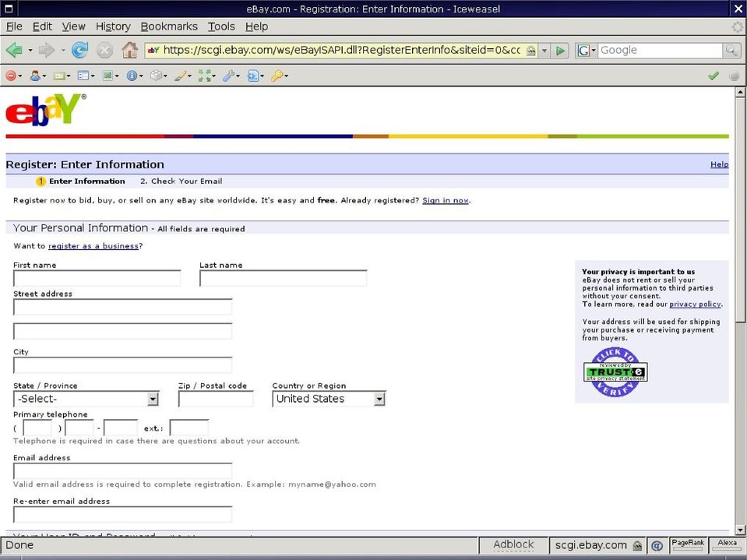Click the green checkmark validation icon
Viewport: 747px width, 560px height.
point(714,76)
